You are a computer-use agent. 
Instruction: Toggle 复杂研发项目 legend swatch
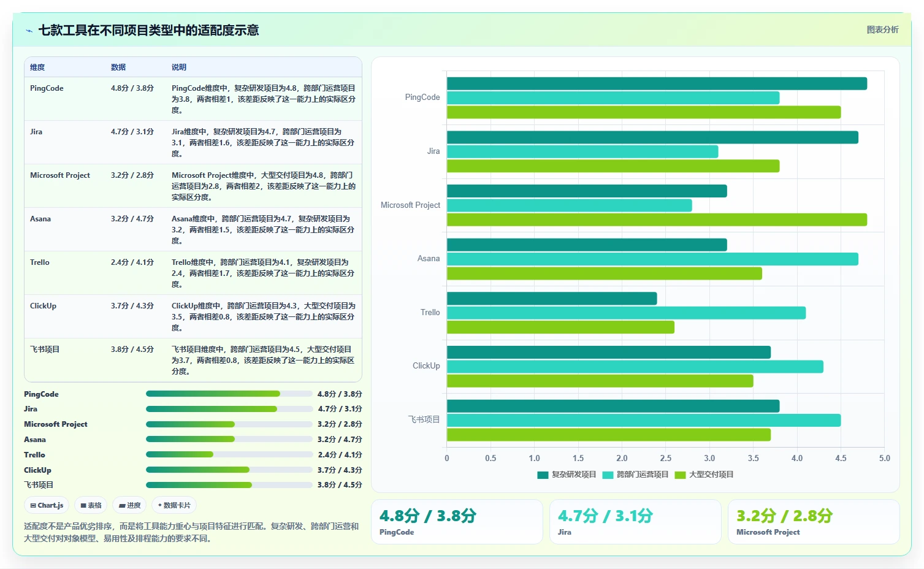point(543,475)
